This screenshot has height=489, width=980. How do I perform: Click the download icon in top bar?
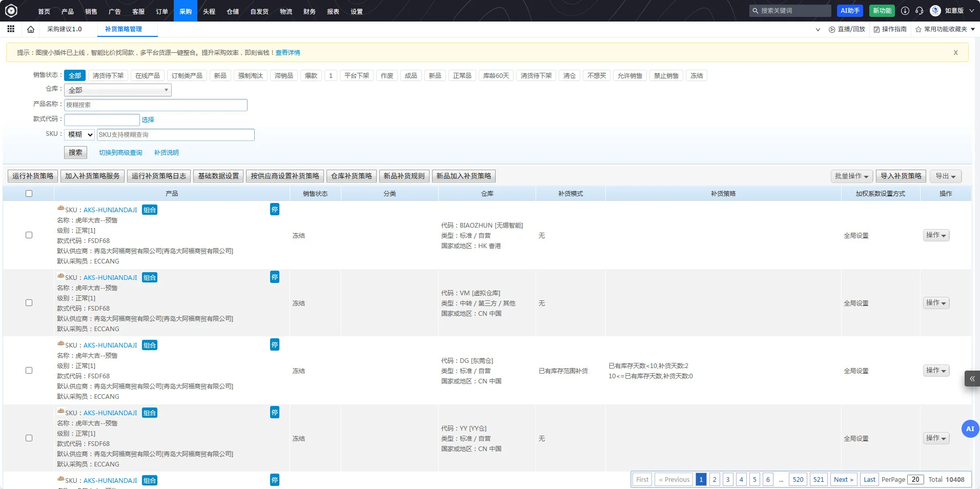[x=905, y=11]
